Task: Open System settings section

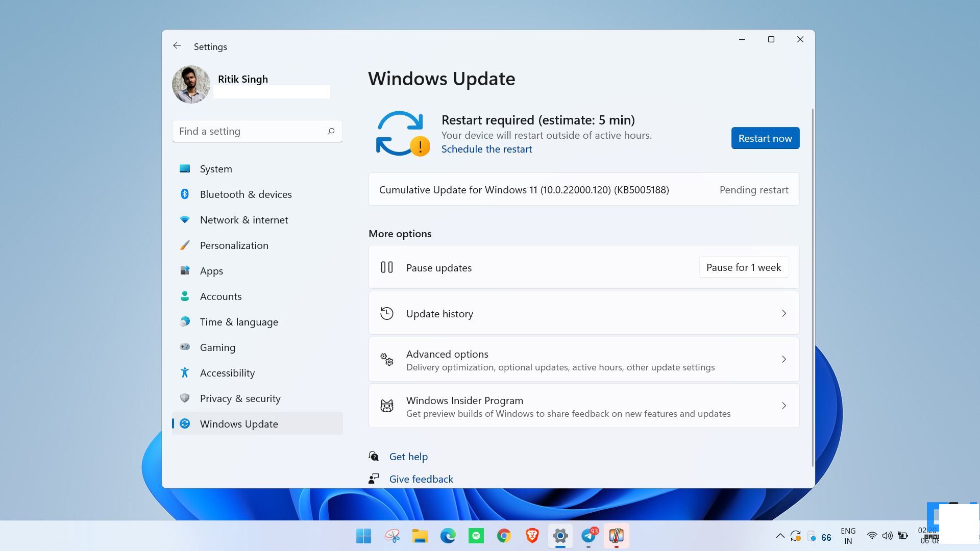Action: point(216,168)
